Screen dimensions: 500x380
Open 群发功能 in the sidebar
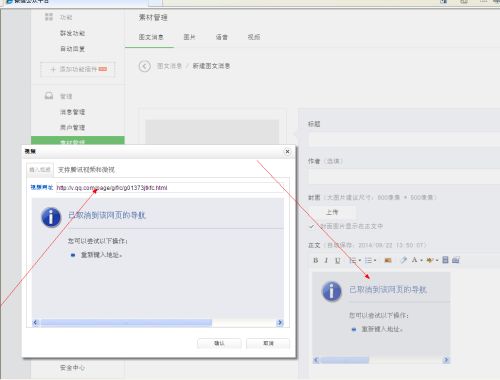pyautogui.click(x=72, y=33)
